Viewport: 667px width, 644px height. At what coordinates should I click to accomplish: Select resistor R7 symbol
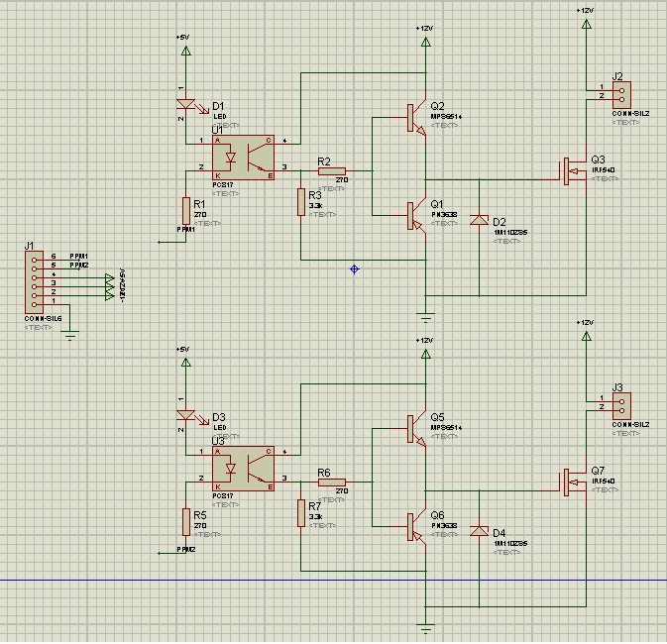(x=301, y=513)
